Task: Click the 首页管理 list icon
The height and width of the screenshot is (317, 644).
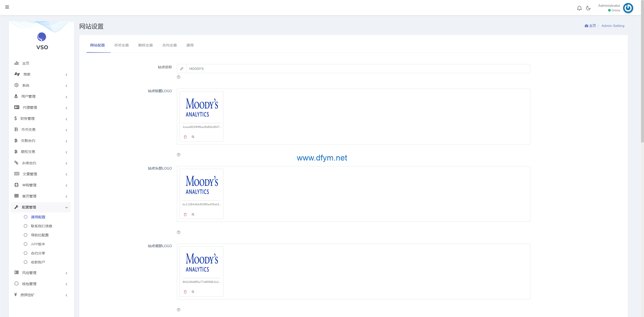Action: click(x=16, y=196)
